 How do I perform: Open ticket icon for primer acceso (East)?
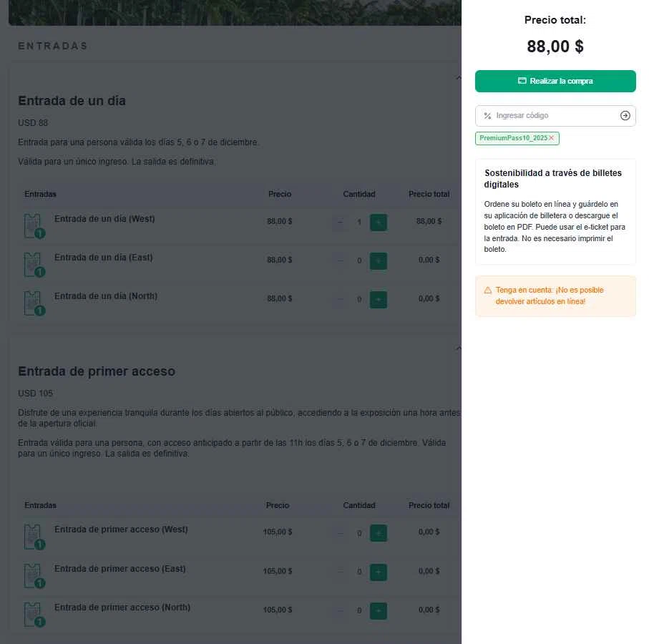[x=34, y=576]
